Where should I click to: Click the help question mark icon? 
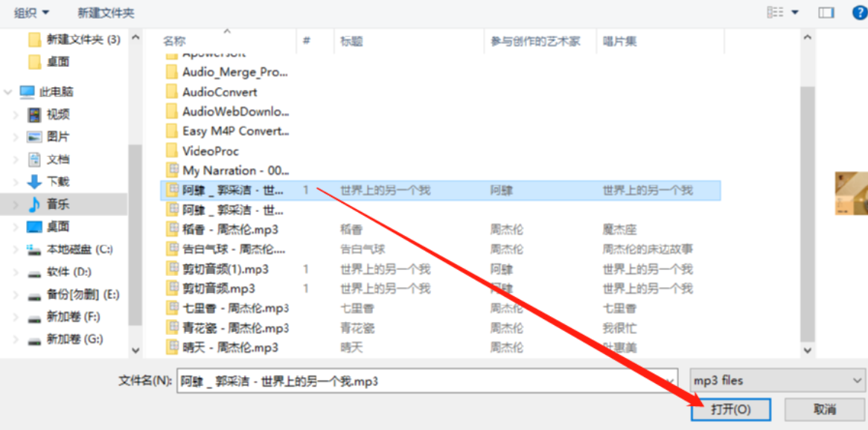[x=859, y=12]
